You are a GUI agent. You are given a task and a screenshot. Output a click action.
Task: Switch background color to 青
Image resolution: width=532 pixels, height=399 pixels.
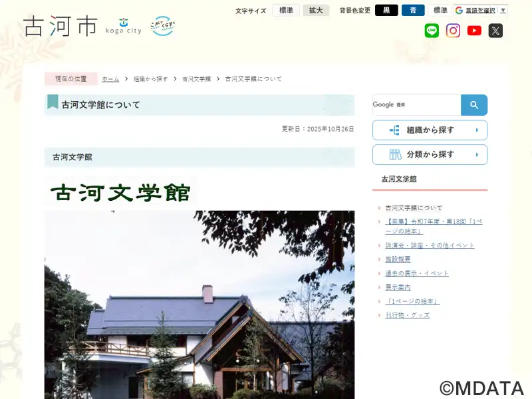click(413, 11)
